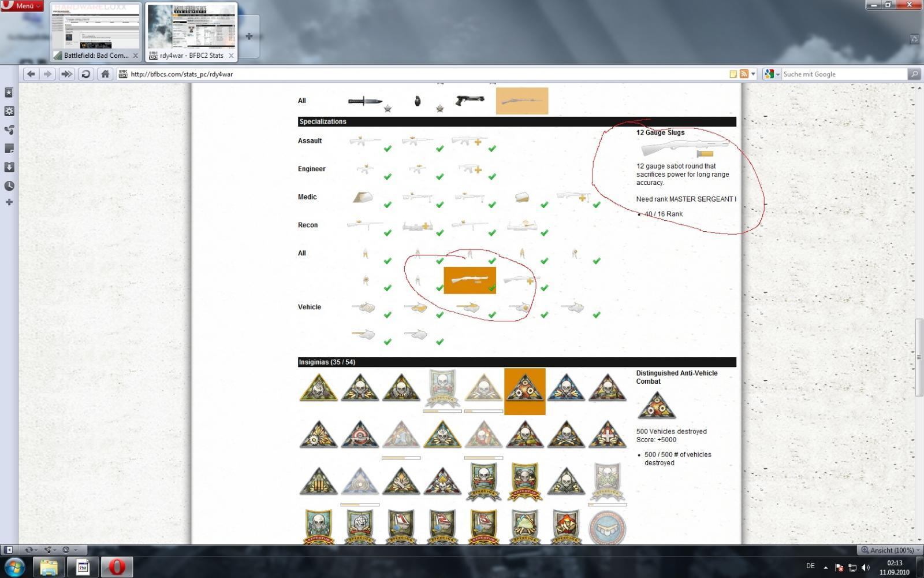Click the Suche mit Google search field
This screenshot has height=578, width=924.
[x=845, y=74]
